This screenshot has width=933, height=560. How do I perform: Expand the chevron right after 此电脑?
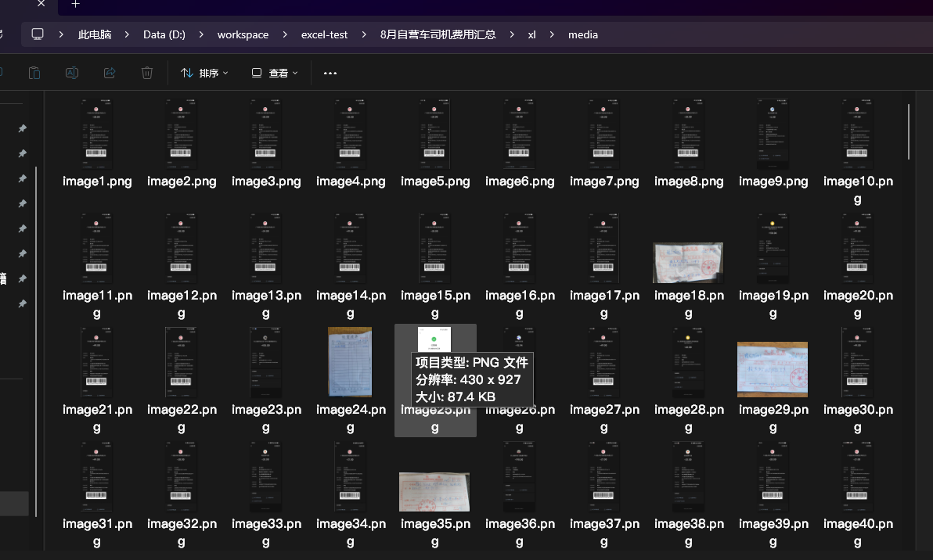128,34
